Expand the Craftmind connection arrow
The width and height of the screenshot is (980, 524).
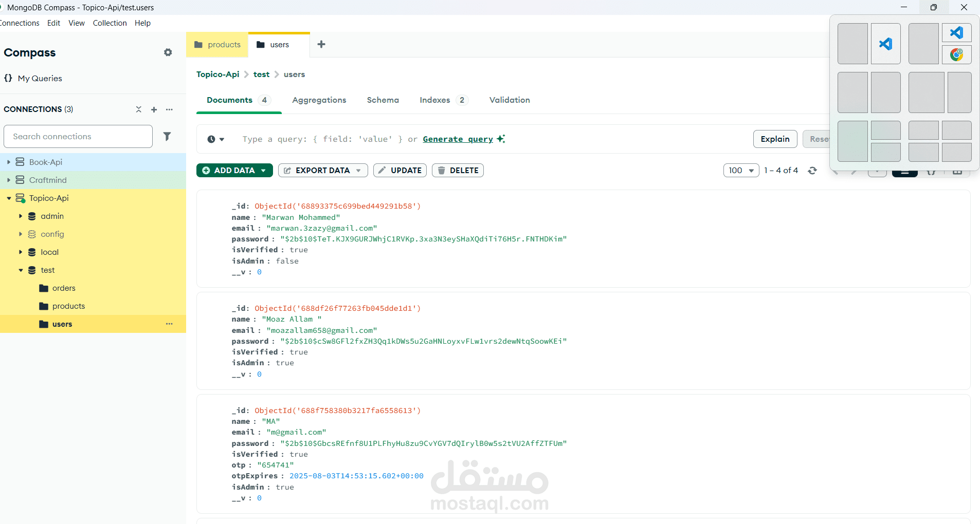[x=9, y=180]
